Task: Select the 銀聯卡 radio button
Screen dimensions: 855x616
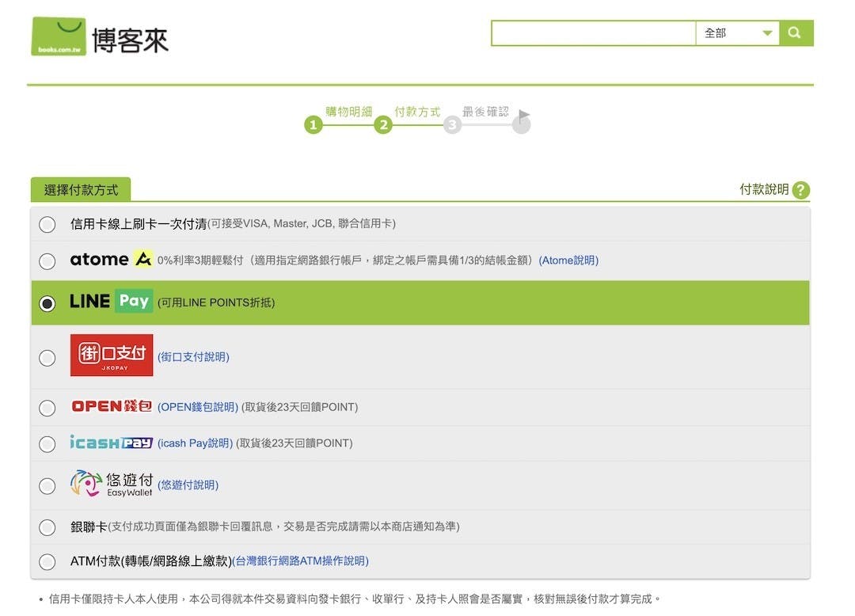Action: coord(47,527)
